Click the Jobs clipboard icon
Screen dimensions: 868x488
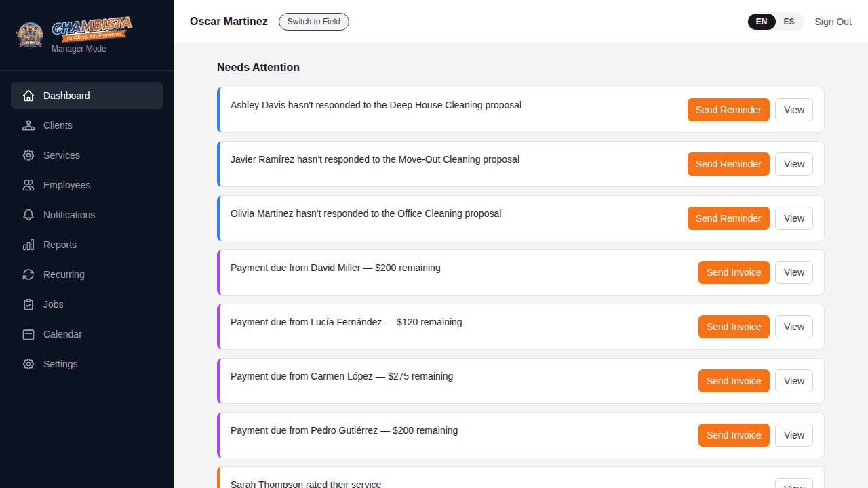tap(28, 304)
